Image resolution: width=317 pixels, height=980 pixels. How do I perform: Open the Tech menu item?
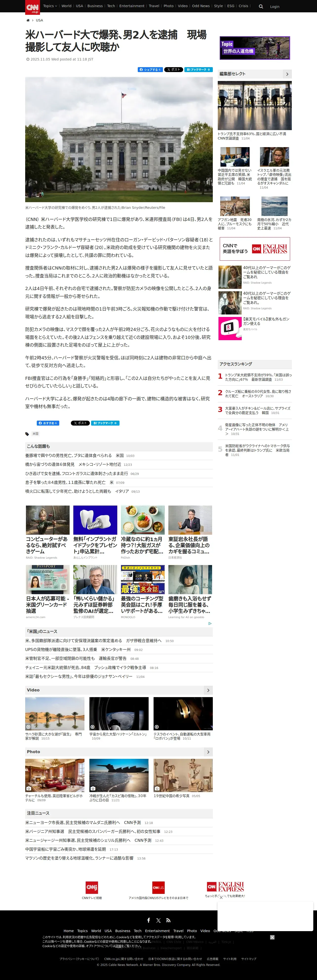(x=111, y=6)
